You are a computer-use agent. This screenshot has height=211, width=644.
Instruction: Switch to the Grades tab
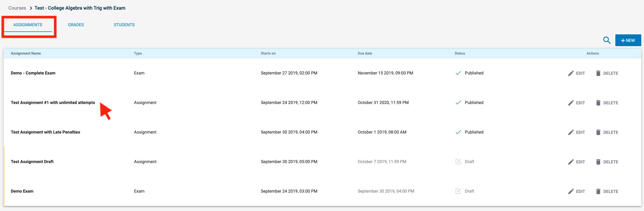tap(76, 25)
